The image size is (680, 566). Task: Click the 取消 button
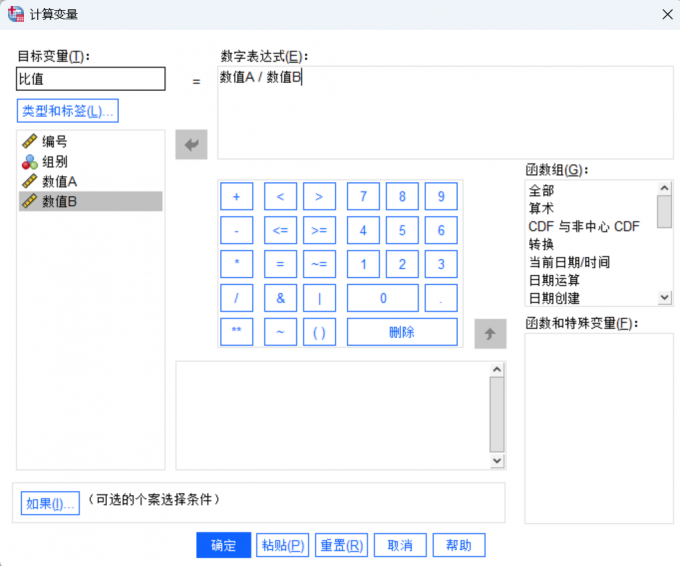pyautogui.click(x=400, y=545)
